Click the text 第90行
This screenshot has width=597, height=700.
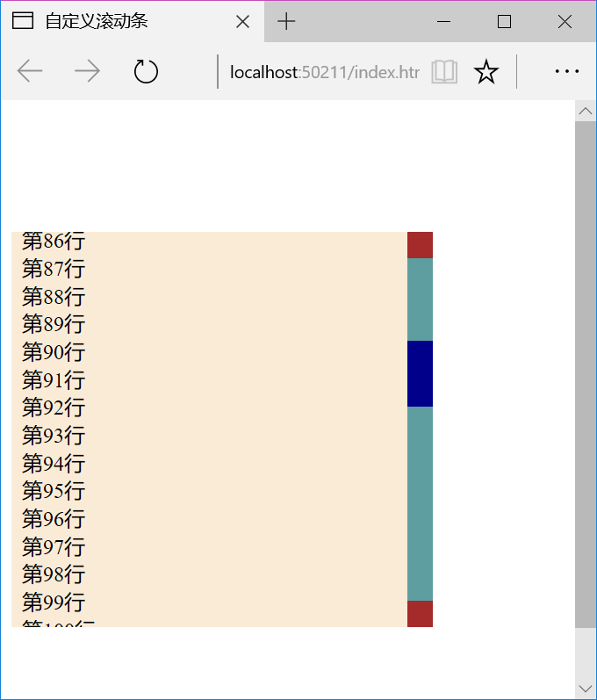54,352
